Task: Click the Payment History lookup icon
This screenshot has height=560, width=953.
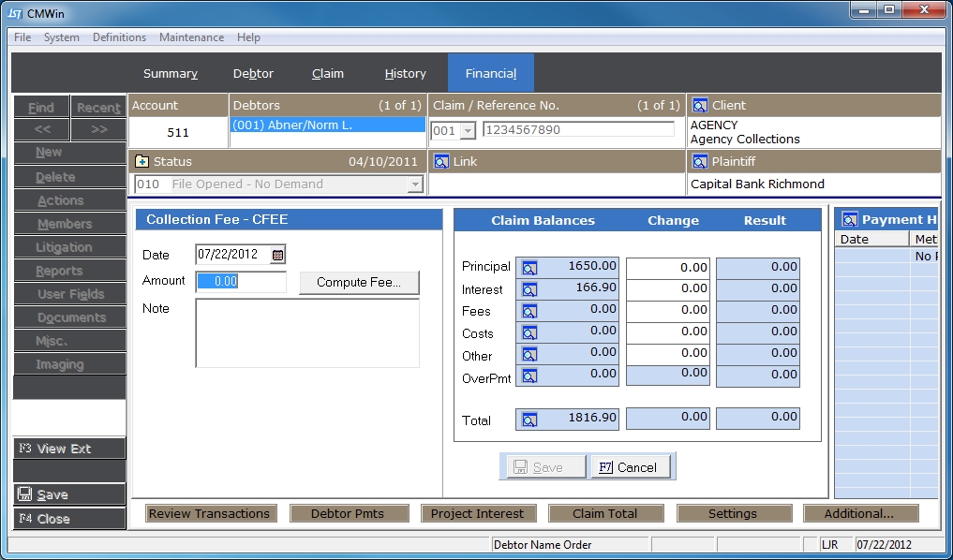Action: click(850, 220)
